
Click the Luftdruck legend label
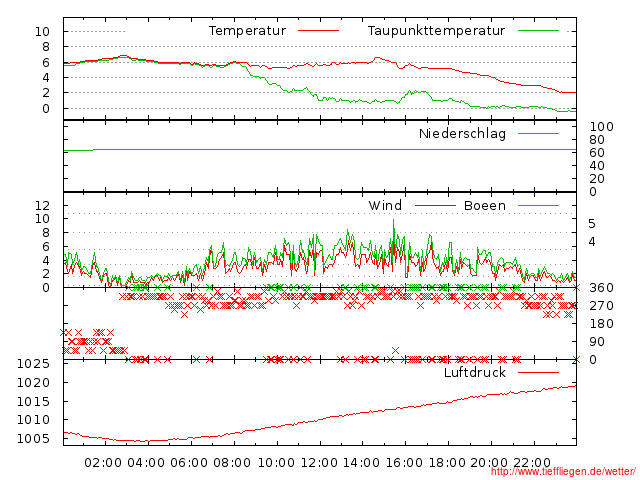pos(475,372)
